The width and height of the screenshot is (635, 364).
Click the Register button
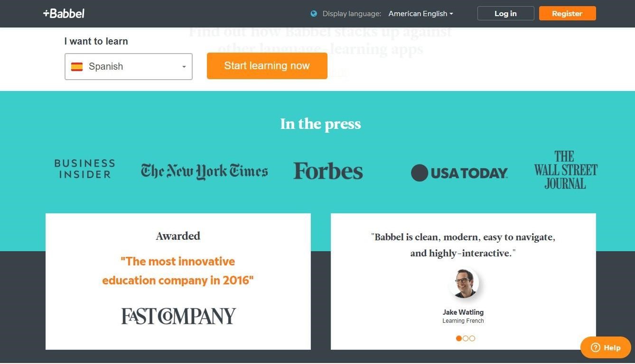point(567,13)
